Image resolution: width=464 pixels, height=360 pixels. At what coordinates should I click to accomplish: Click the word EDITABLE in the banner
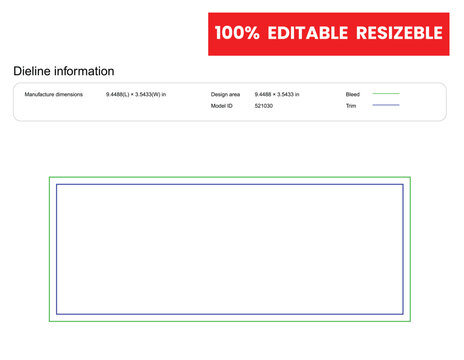tap(308, 33)
